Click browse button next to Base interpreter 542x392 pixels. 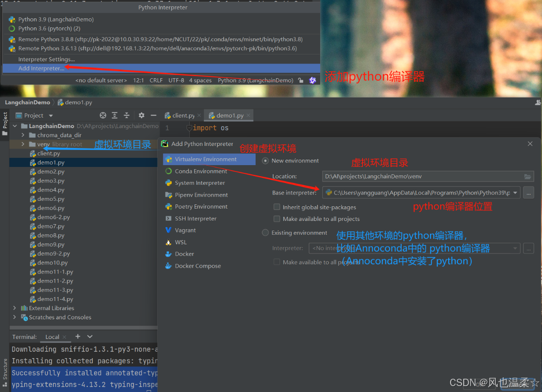(529, 193)
